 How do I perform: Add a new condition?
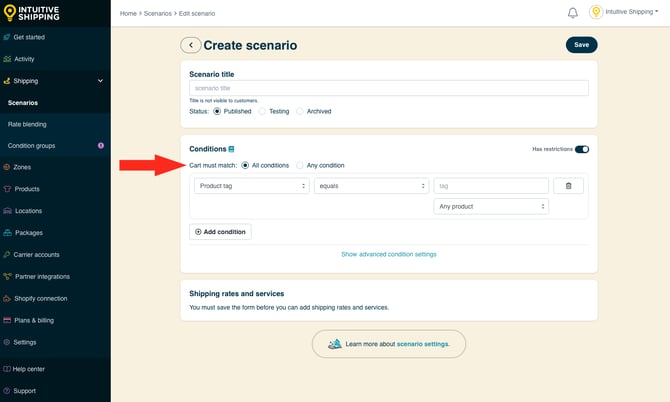point(220,232)
